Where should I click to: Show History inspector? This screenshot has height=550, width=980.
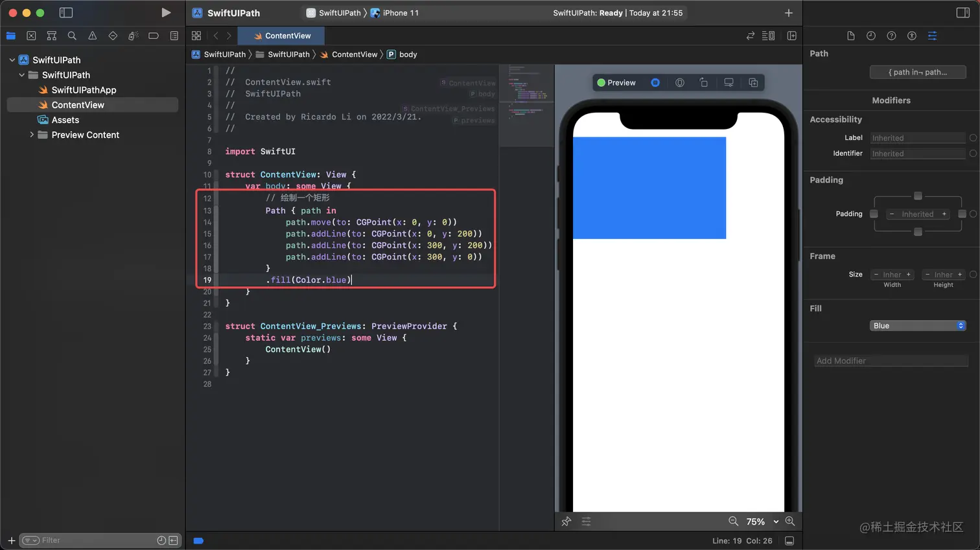(871, 36)
